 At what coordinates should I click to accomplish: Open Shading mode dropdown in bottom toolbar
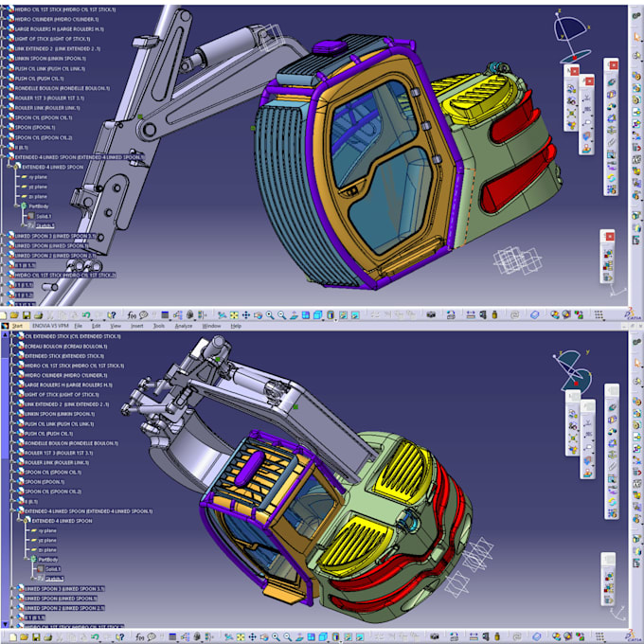pyautogui.click(x=341, y=642)
